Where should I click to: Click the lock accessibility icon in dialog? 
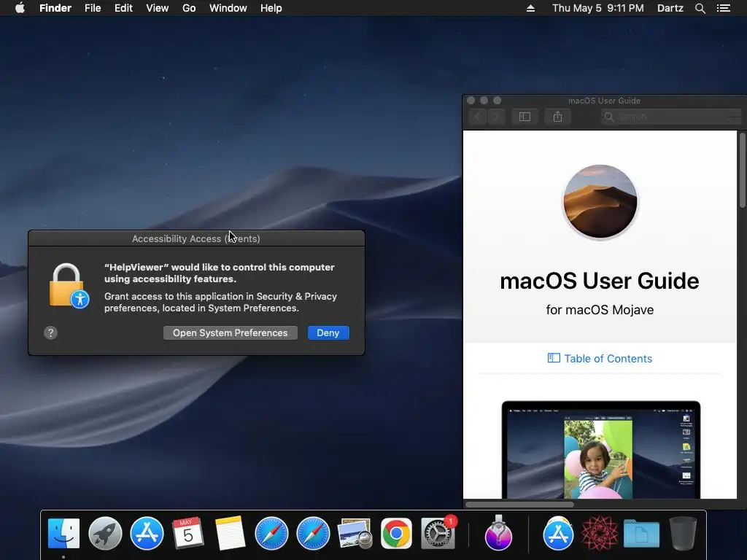[69, 286]
